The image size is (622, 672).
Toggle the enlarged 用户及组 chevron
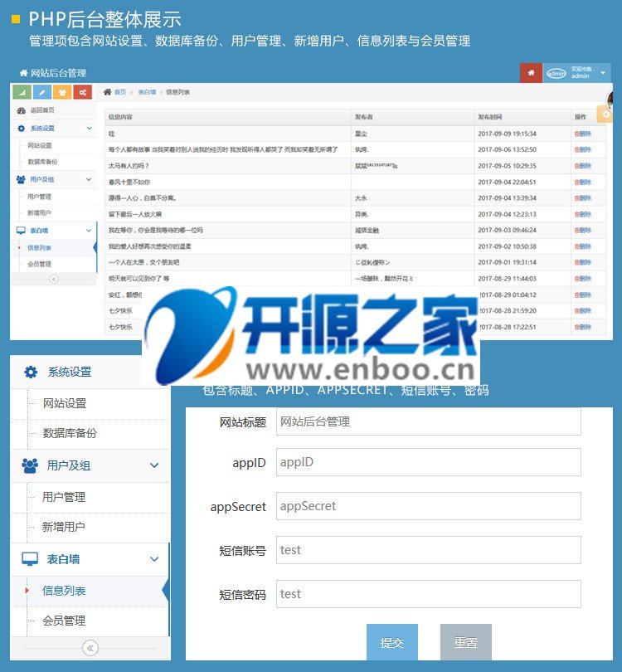coord(154,465)
